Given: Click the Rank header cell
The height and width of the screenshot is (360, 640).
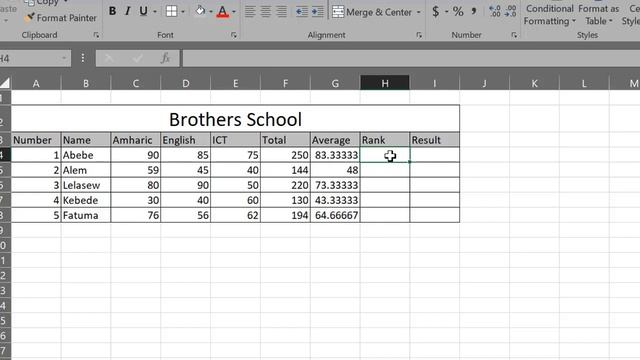Looking at the screenshot, I should [x=384, y=140].
